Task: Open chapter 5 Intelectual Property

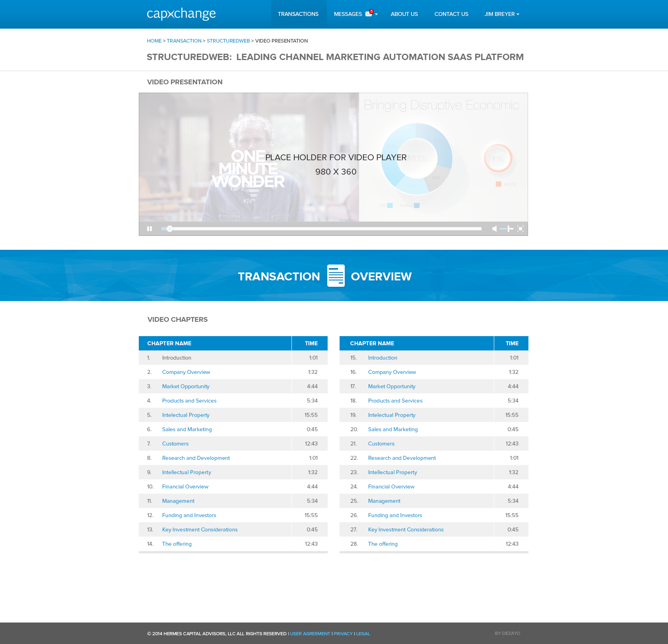Action: pyautogui.click(x=186, y=415)
